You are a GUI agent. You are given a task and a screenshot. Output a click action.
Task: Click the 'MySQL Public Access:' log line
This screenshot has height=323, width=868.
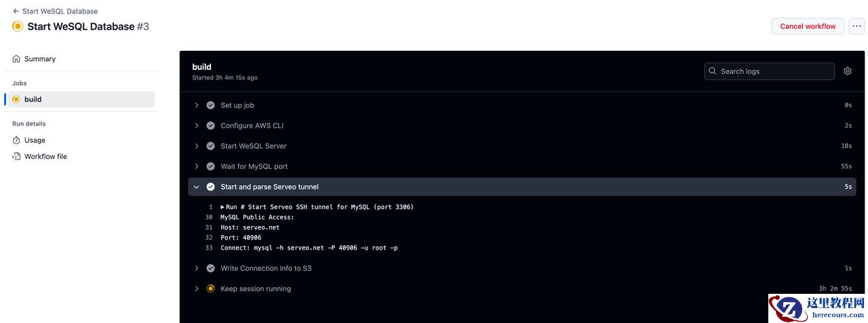pos(257,217)
